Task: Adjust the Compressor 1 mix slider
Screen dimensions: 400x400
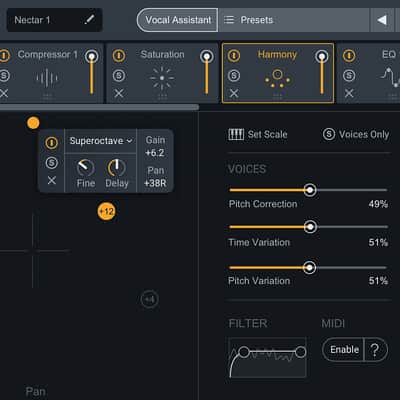Action: [x=91, y=72]
